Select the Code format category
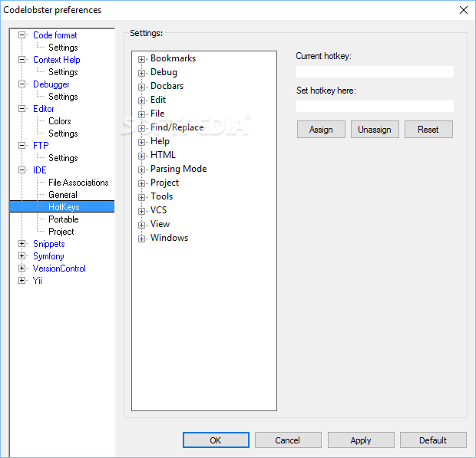 tap(55, 35)
